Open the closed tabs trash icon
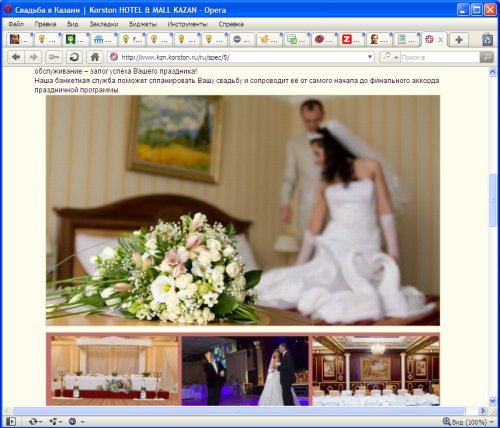This screenshot has width=500, height=428. [488, 39]
